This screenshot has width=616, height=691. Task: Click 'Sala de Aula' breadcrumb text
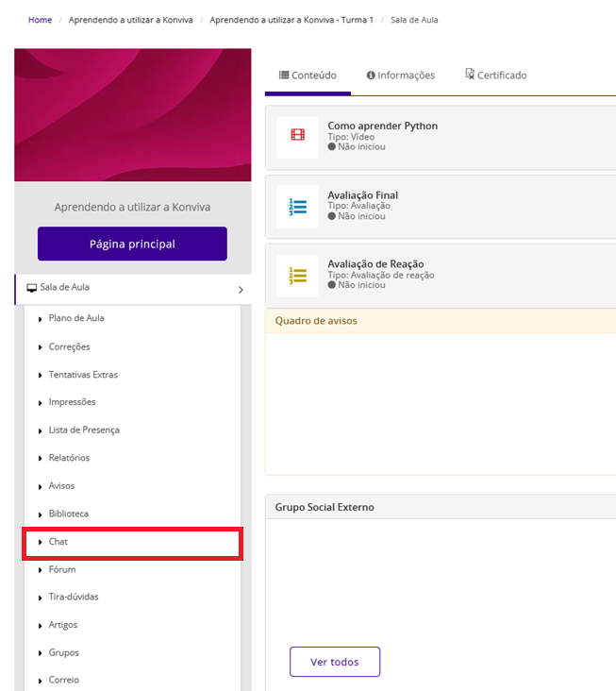[414, 20]
